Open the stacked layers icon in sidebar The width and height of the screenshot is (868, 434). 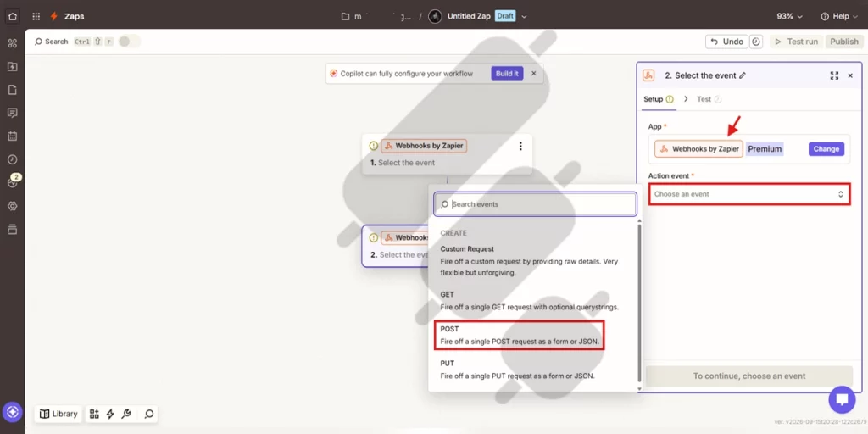(x=12, y=229)
